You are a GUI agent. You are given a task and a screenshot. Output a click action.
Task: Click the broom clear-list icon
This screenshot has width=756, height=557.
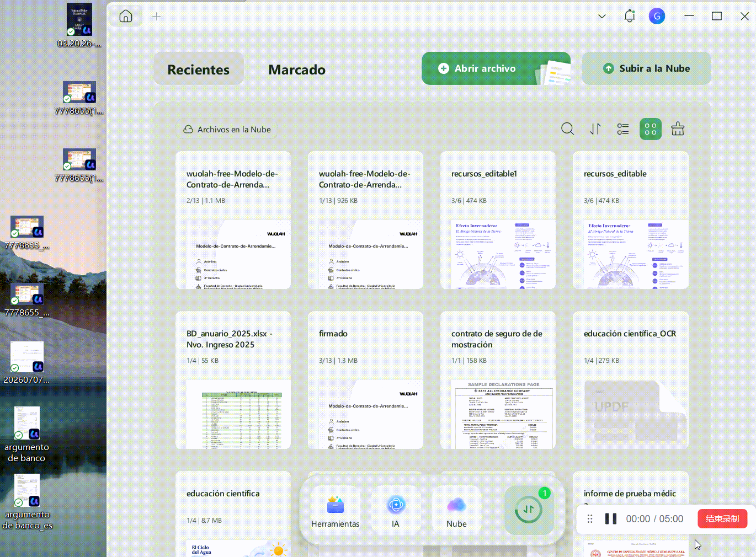click(678, 129)
